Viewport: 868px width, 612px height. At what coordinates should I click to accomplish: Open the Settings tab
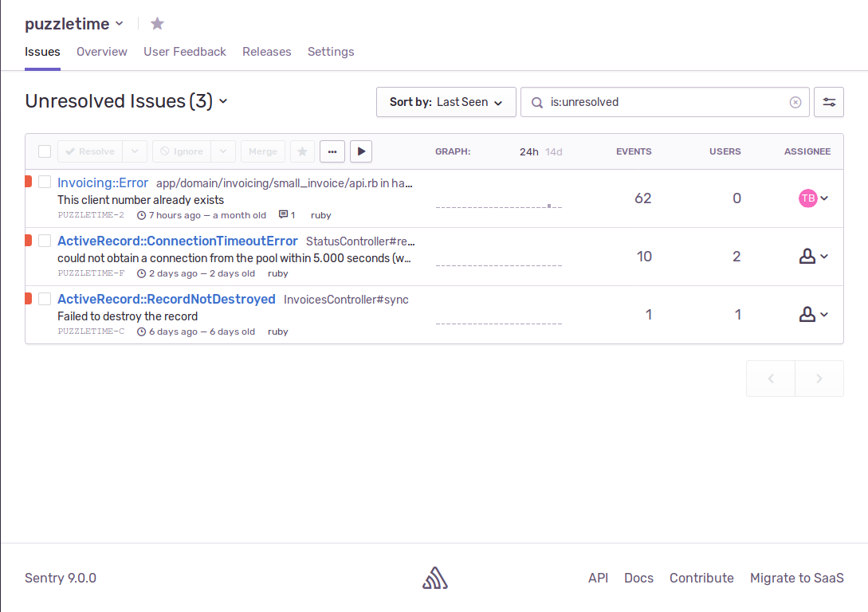(331, 52)
